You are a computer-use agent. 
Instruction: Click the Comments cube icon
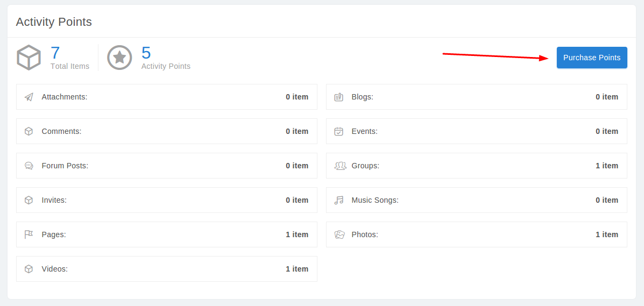click(29, 131)
